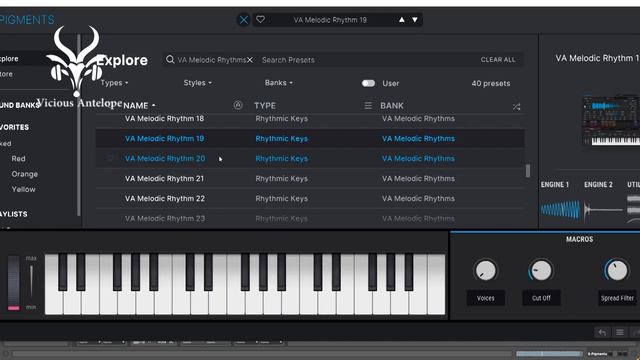Sort presets by BANK column
This screenshot has height=360, width=640.
(392, 105)
